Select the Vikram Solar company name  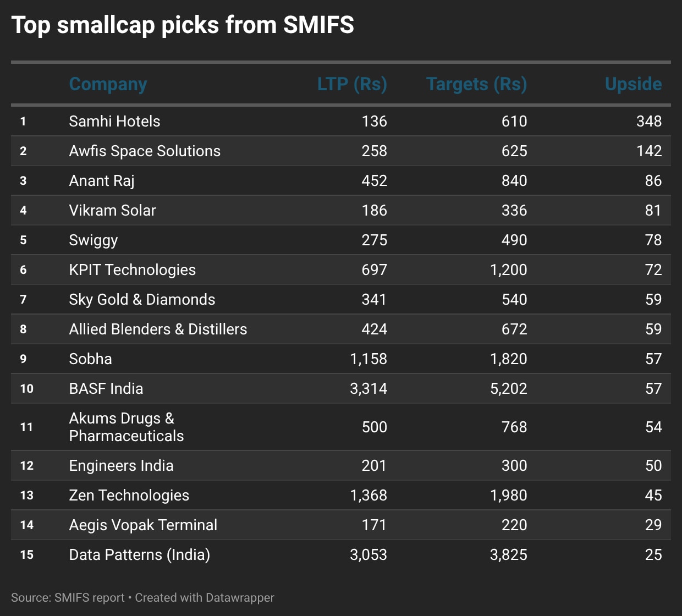point(112,211)
